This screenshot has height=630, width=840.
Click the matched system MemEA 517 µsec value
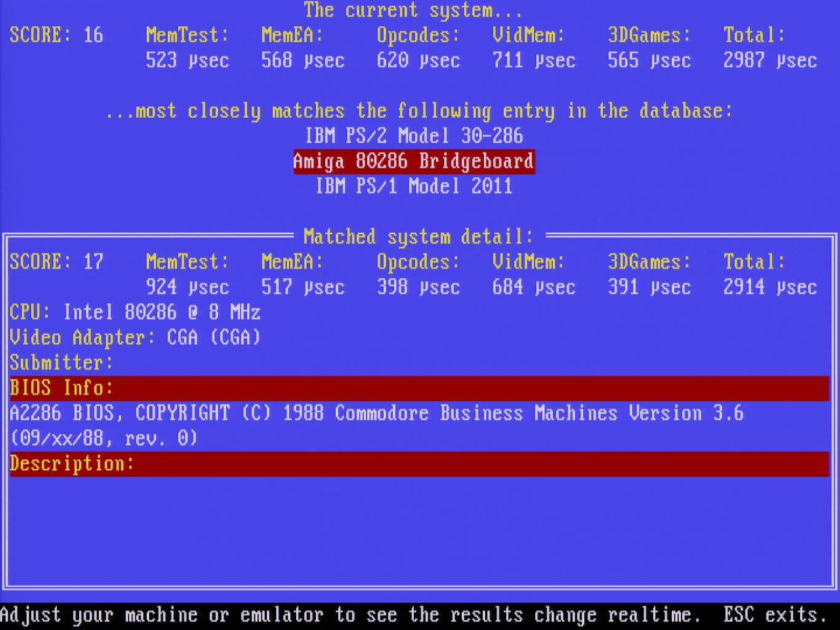tap(303, 287)
